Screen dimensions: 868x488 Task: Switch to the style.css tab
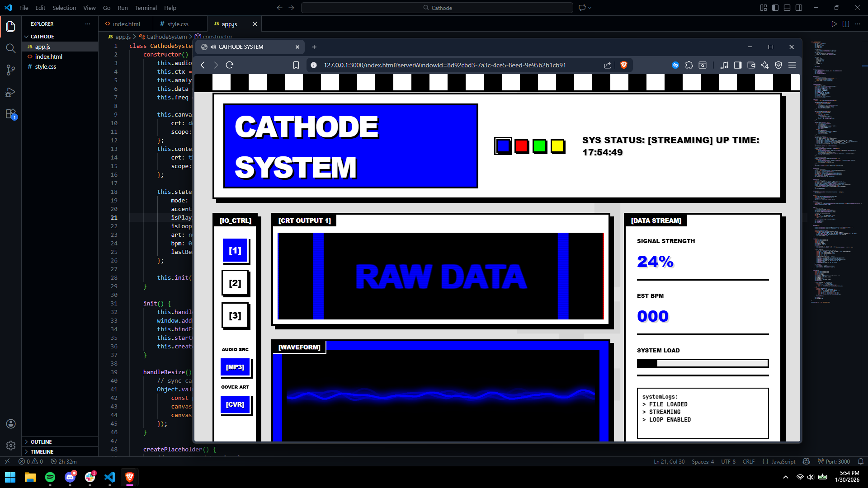click(x=178, y=24)
